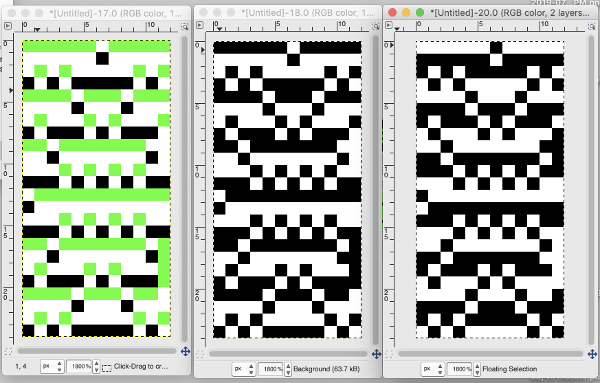Close the Untitled-20.0 window with red button
Viewport: 600px width, 383px height.
pos(392,13)
